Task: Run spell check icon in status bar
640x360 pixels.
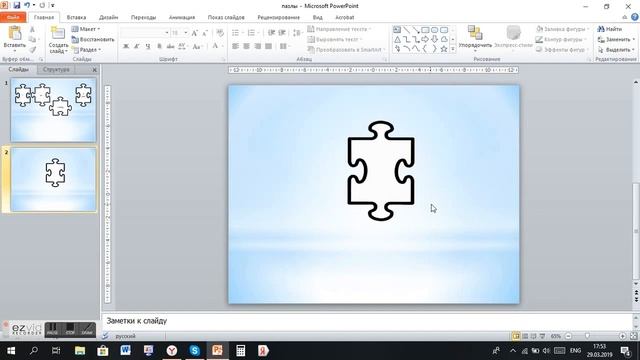Action: pos(105,336)
